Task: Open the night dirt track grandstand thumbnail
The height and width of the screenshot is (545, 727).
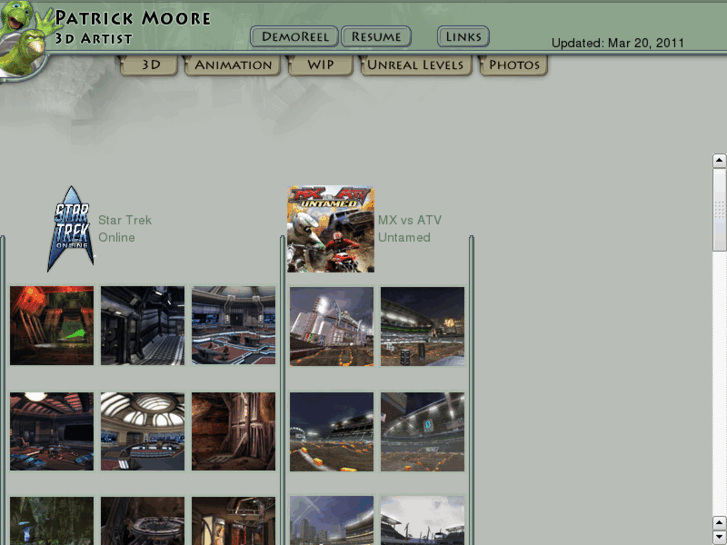Action: [332, 432]
